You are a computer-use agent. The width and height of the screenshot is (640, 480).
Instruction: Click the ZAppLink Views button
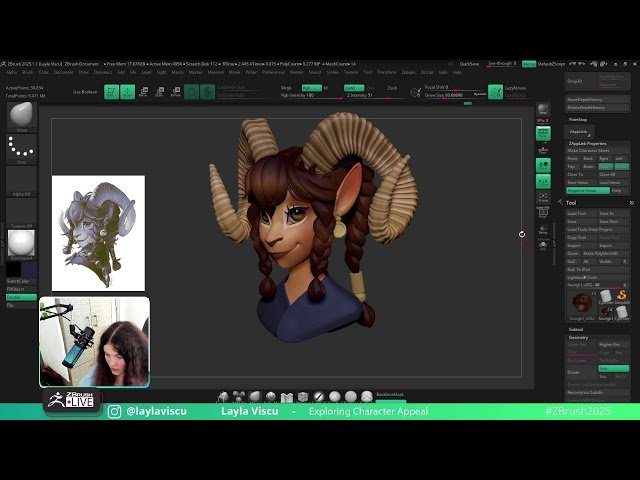click(586, 190)
